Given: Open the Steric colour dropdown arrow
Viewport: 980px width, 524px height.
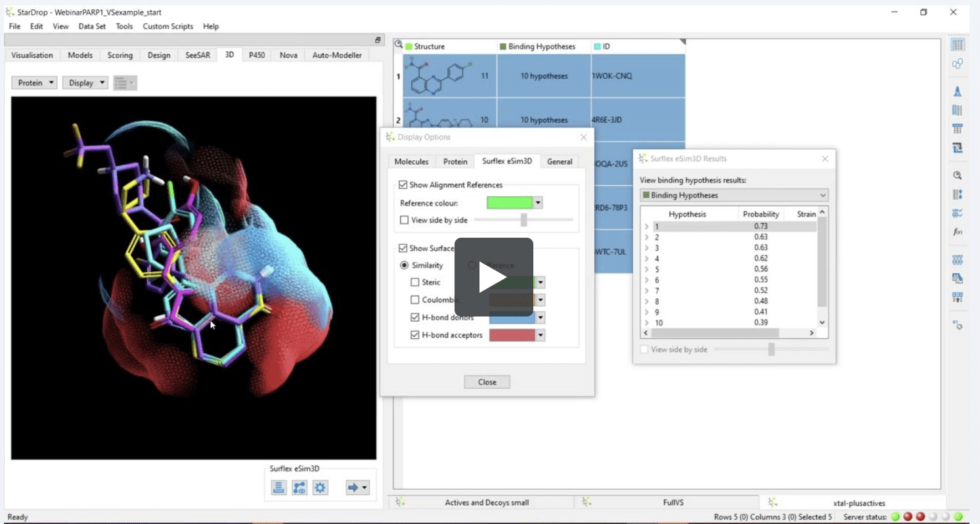Looking at the screenshot, I should 541,282.
